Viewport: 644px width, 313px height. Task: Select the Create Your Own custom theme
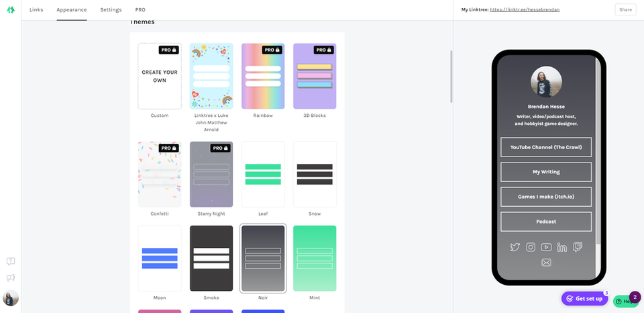(x=160, y=76)
